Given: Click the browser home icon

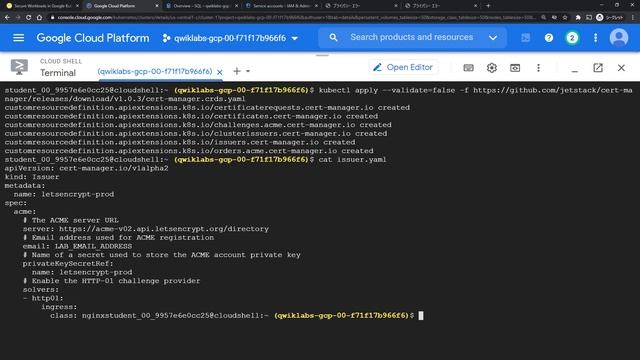Looking at the screenshot, I should (x=39, y=18).
